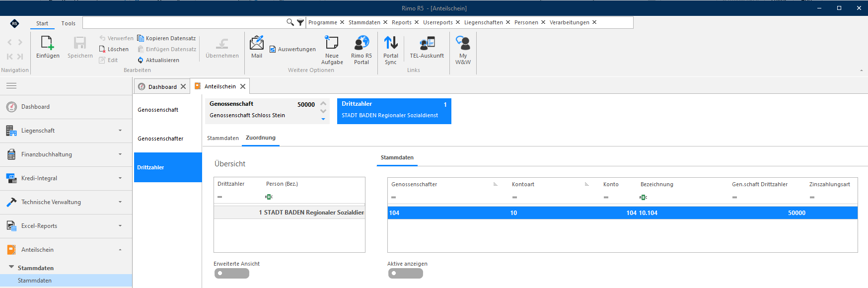Click Löschen delete icon
Viewport: 868px width, 288px height.
point(102,49)
